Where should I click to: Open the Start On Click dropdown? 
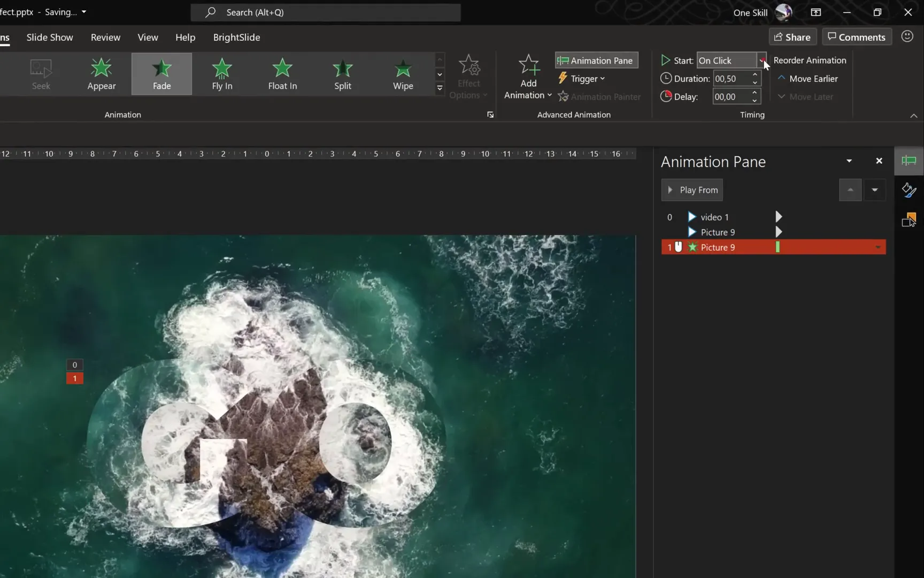point(763,60)
